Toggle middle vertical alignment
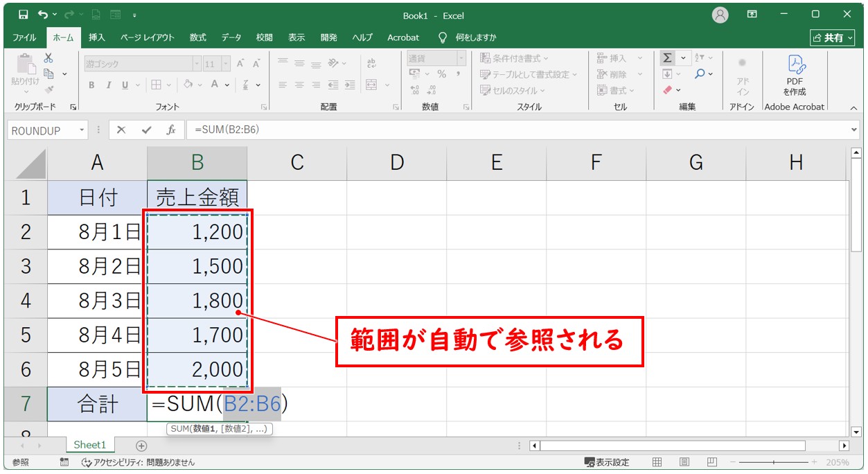This screenshot has width=868, height=474. click(x=300, y=63)
